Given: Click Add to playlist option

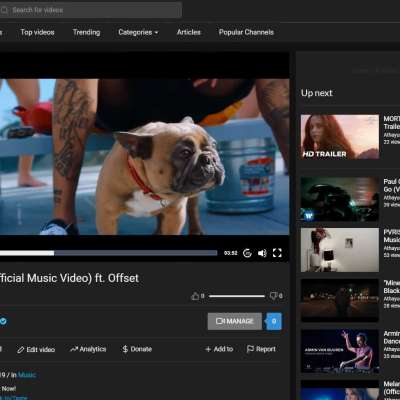Looking at the screenshot, I should click(219, 349).
